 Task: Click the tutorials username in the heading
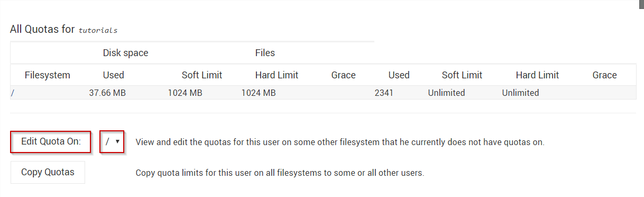point(98,30)
